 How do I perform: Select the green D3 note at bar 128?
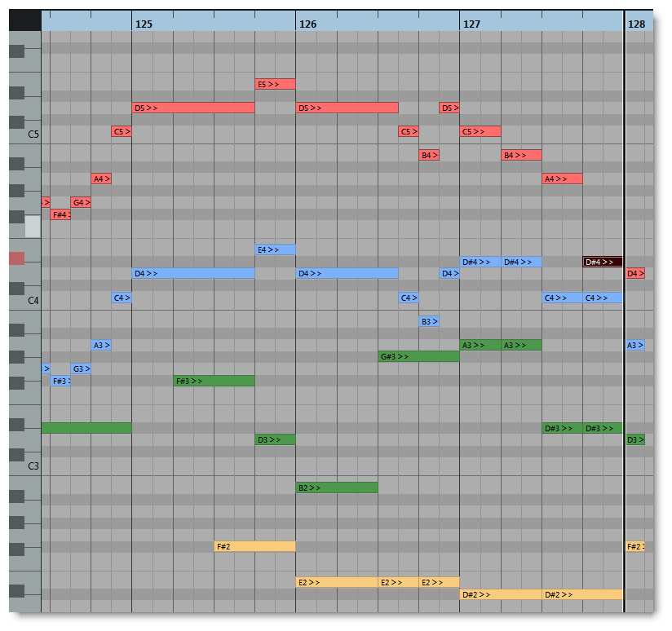click(x=635, y=439)
